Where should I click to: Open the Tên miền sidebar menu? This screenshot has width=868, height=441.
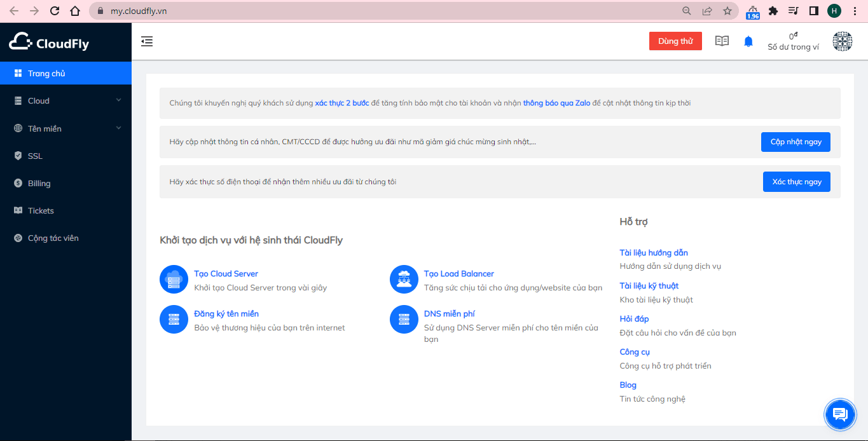65,128
